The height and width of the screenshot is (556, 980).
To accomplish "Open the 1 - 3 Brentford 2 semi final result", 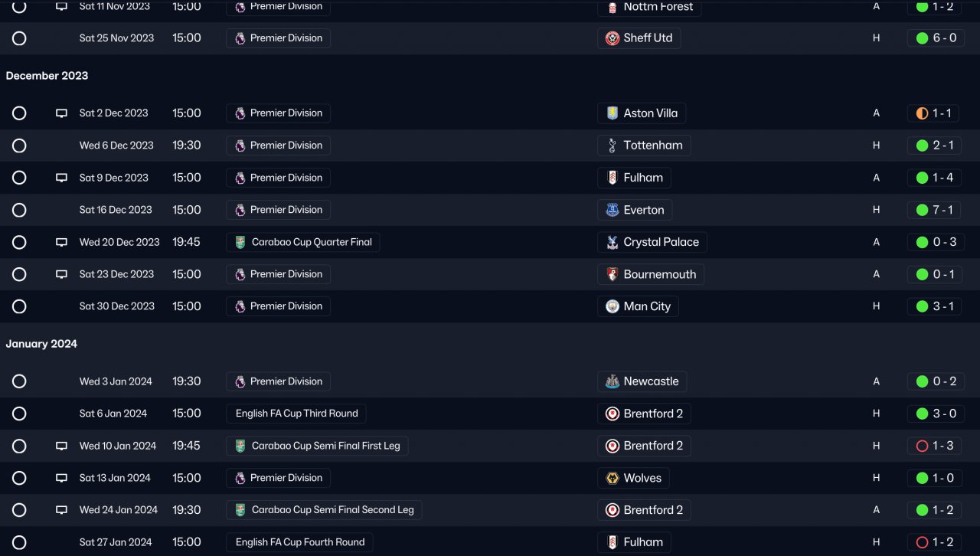I will coord(935,446).
